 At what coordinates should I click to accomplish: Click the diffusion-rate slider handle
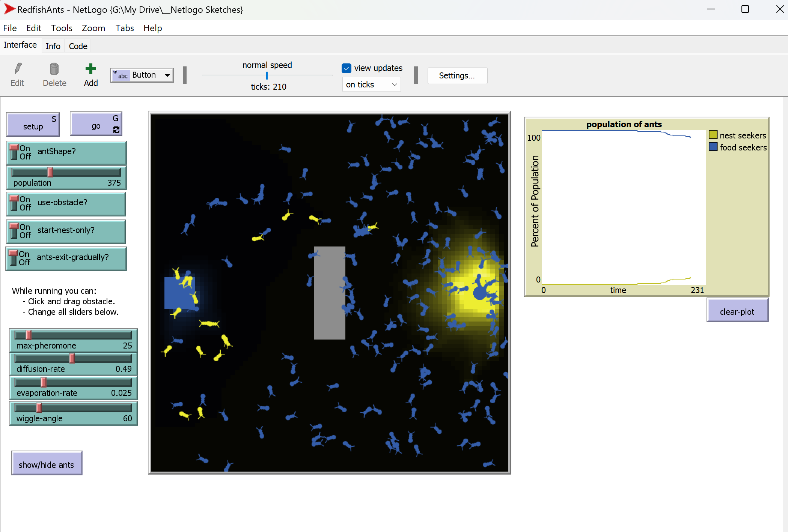72,358
